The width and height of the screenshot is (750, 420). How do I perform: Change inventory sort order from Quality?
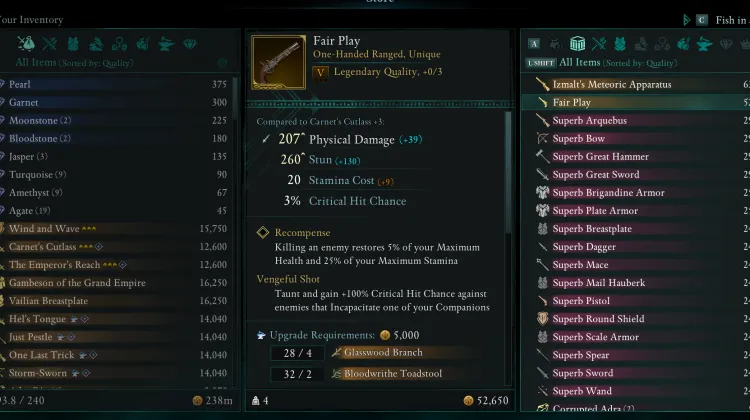93,62
